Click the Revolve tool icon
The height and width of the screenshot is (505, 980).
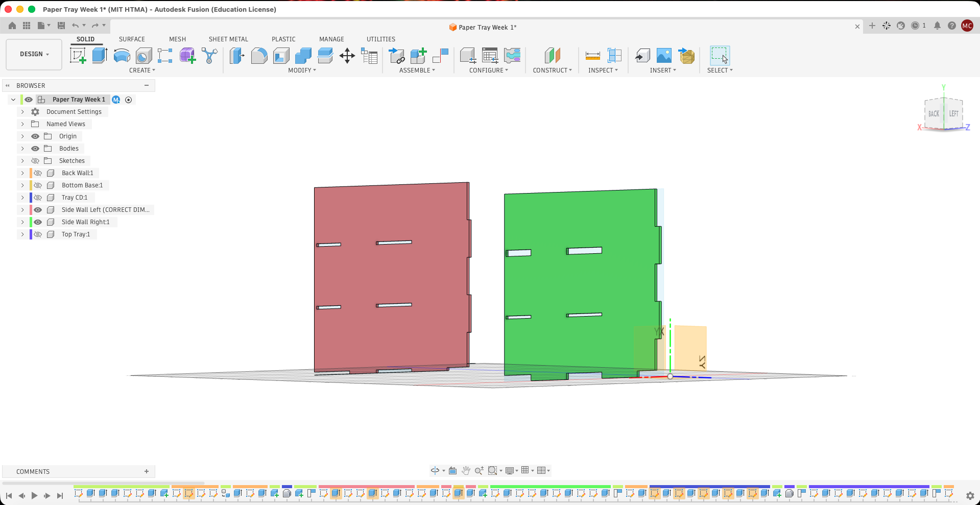pos(122,56)
